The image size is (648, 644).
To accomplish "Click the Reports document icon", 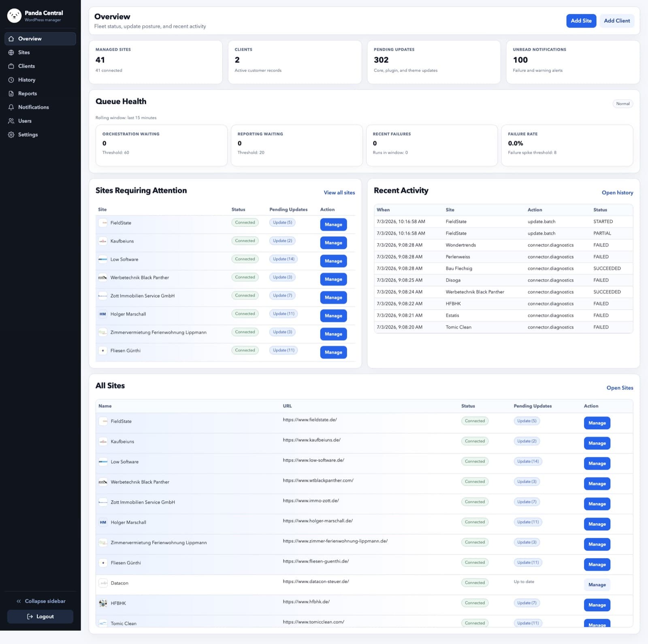I will pos(11,94).
